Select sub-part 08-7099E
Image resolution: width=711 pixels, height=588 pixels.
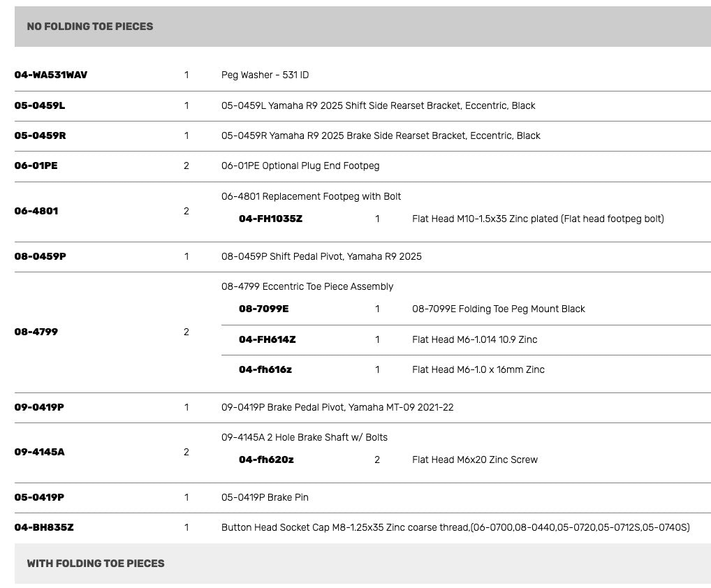click(264, 309)
